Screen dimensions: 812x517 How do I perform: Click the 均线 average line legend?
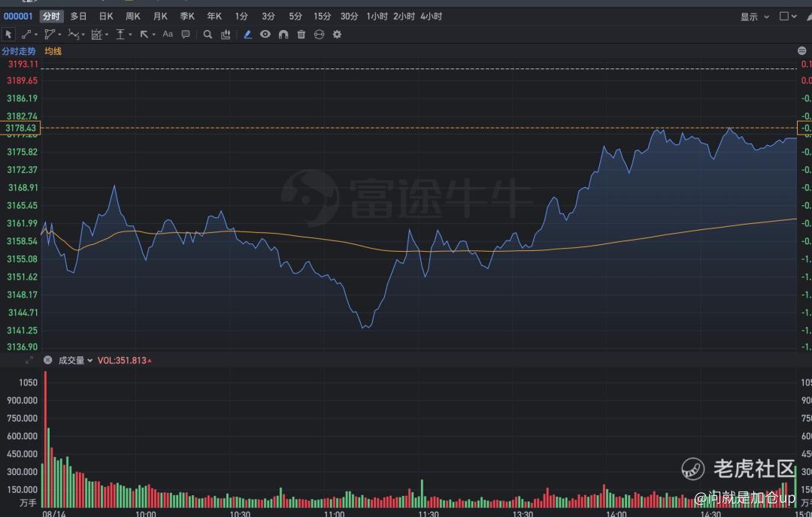[x=53, y=51]
